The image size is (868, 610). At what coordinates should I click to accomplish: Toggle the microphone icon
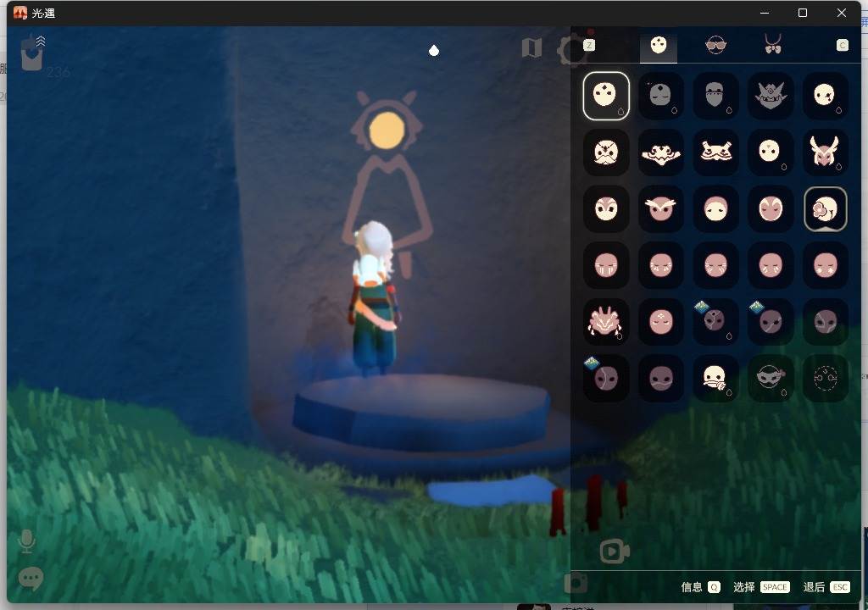point(26,541)
